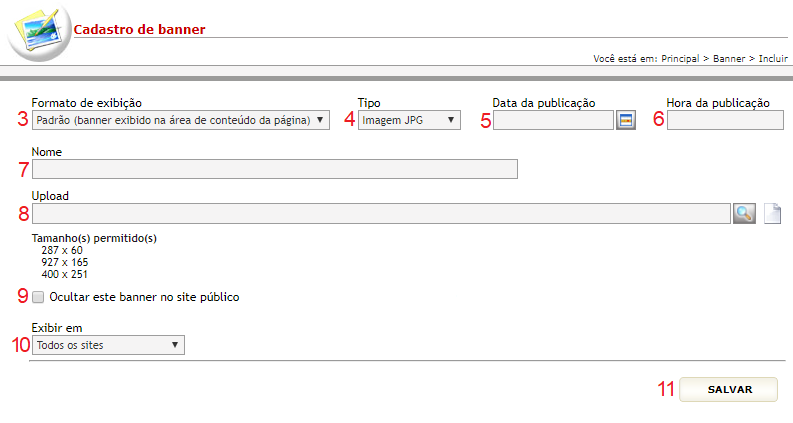Expand the 'Exibir em' Todos os sites dropdown

click(108, 345)
